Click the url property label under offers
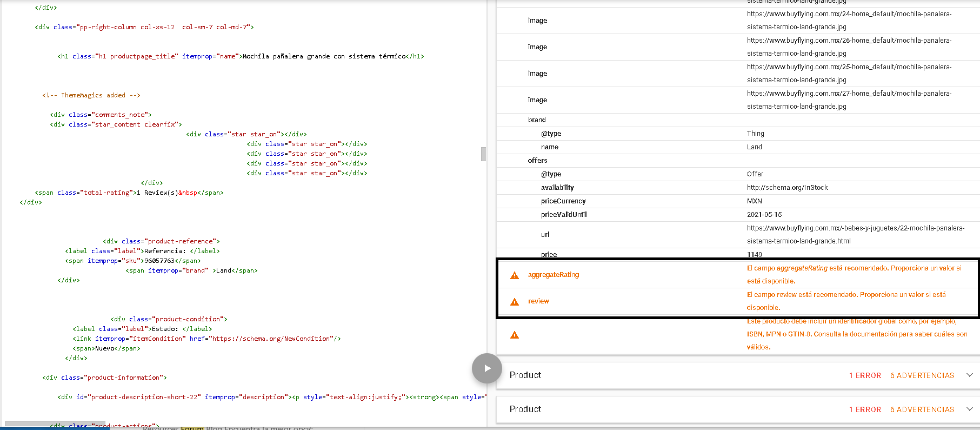This screenshot has width=980, height=430. click(545, 235)
